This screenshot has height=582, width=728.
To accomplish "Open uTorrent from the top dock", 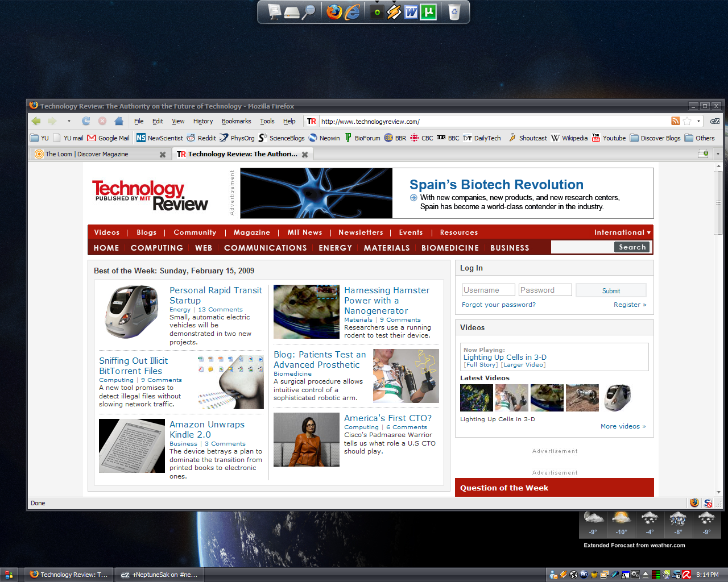I will (428, 12).
